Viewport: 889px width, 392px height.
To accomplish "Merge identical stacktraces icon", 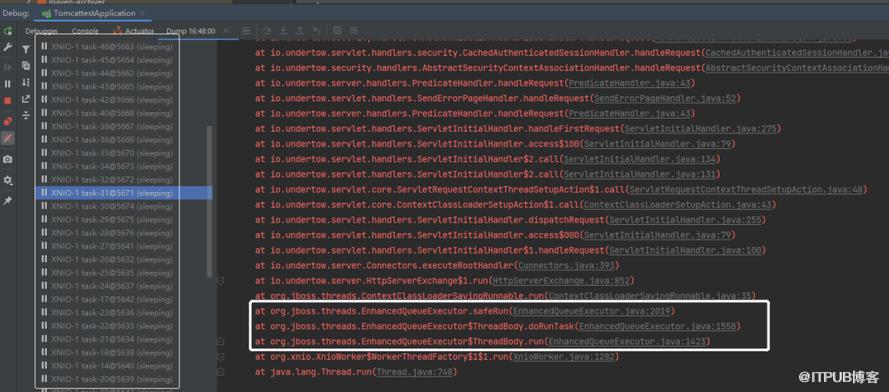I will [x=26, y=115].
